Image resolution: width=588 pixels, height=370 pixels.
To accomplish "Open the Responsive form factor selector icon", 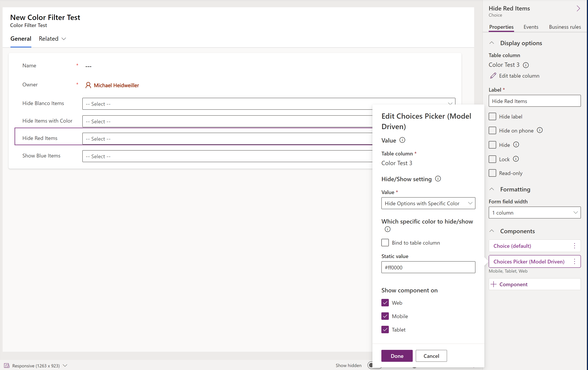I will click(x=7, y=365).
